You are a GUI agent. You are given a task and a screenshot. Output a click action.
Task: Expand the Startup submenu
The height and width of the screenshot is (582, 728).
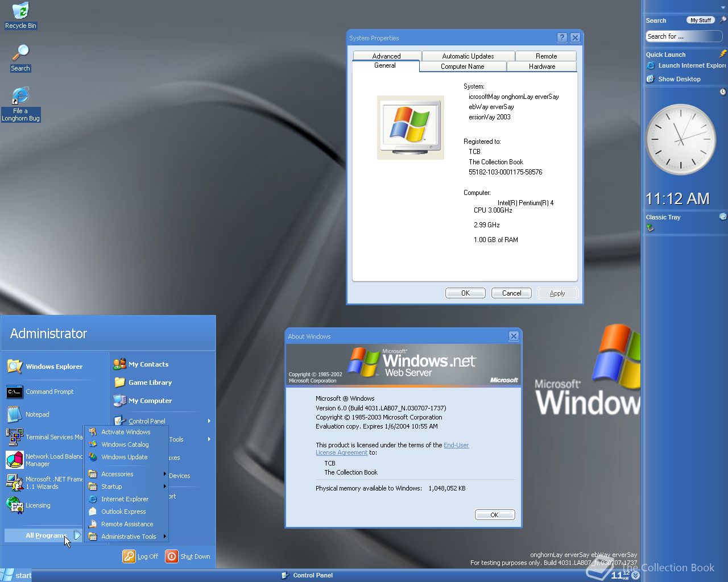tap(165, 487)
